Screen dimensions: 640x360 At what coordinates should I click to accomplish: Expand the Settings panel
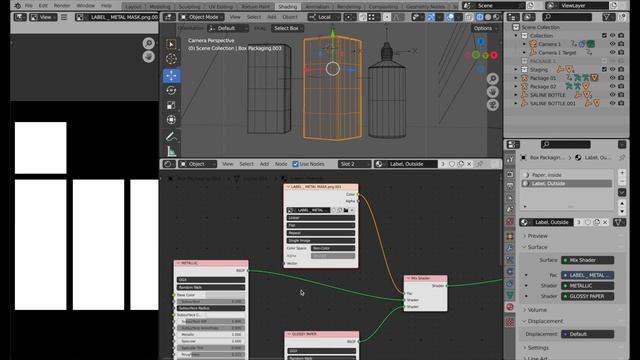tap(538, 348)
